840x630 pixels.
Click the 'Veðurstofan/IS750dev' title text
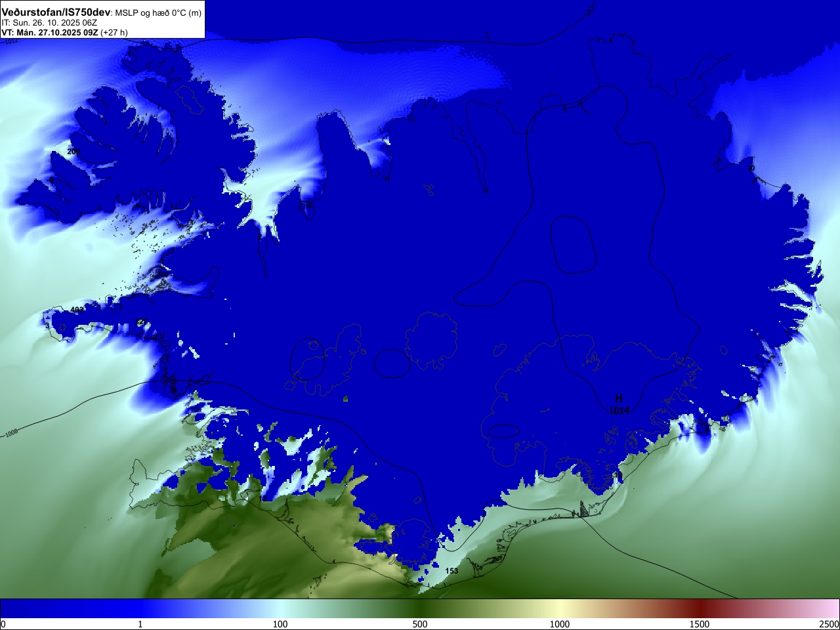(x=56, y=12)
